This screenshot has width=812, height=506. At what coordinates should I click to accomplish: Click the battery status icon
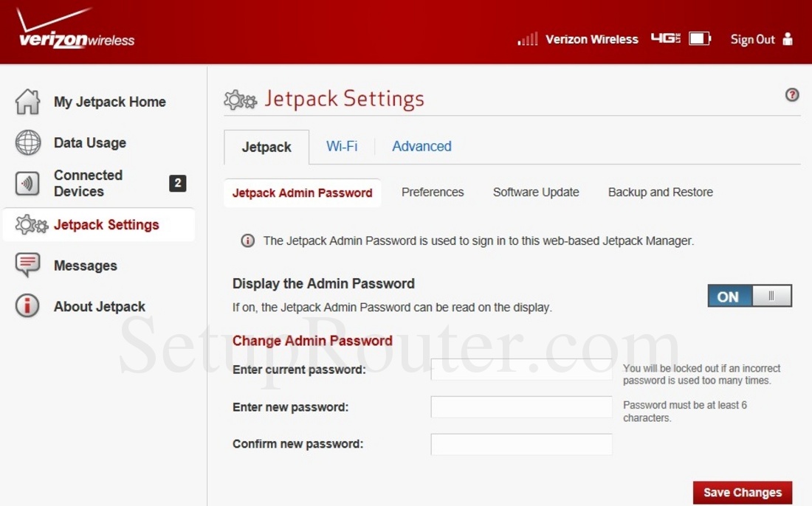699,39
